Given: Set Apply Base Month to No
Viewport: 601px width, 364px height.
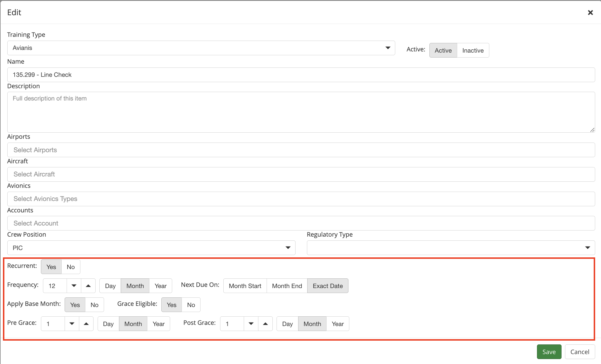Looking at the screenshot, I should [94, 305].
